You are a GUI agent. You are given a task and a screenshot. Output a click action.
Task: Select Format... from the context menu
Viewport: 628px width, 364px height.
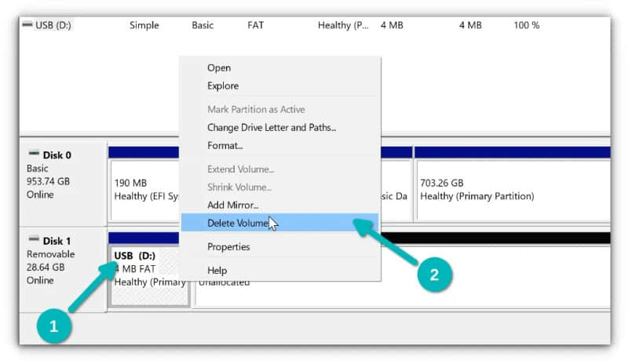[x=225, y=145]
